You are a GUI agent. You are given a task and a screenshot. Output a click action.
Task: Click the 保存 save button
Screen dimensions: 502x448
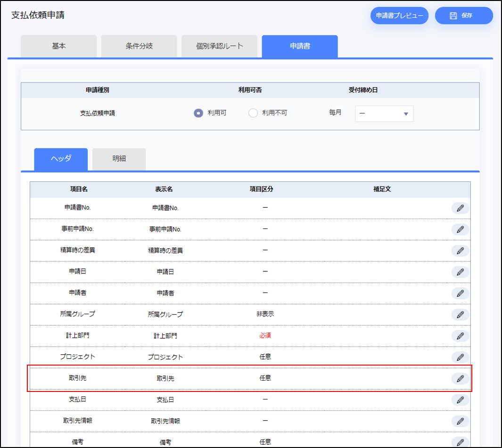[x=463, y=16]
